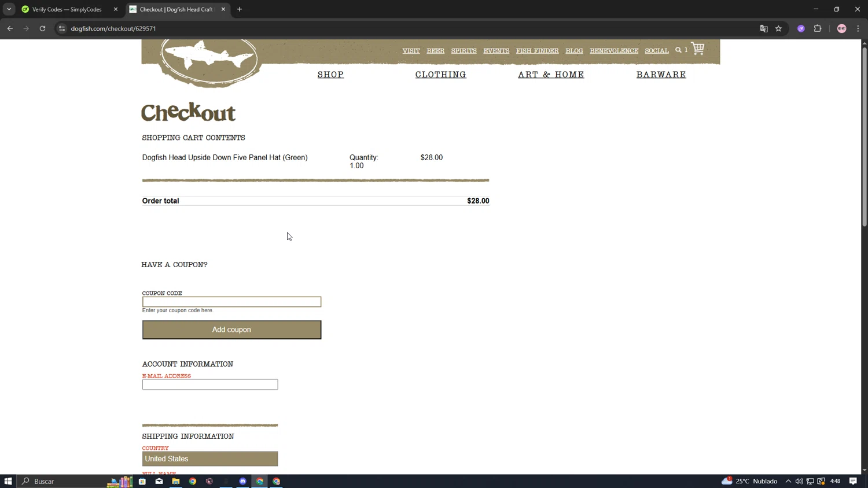Open the ART & HOME menu

click(551, 75)
